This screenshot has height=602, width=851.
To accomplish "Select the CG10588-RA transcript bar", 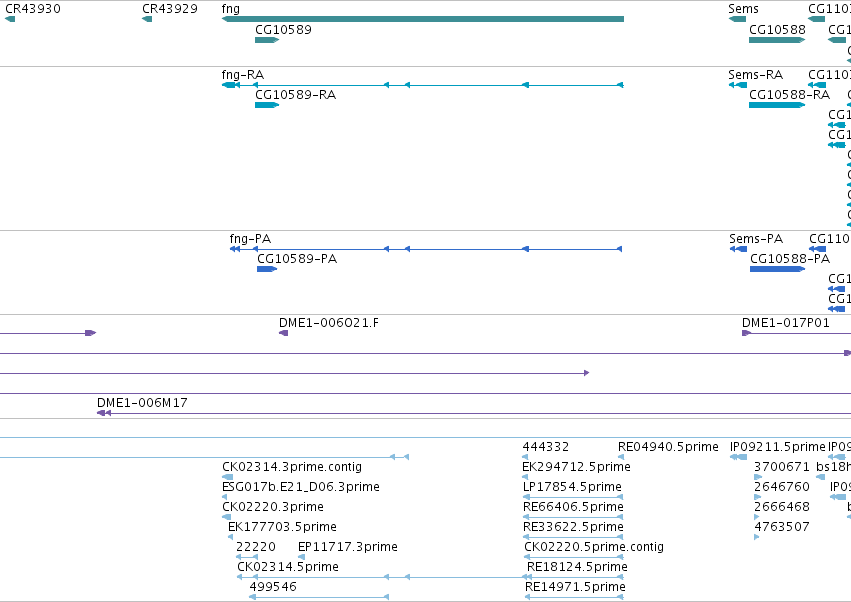I will [777, 105].
